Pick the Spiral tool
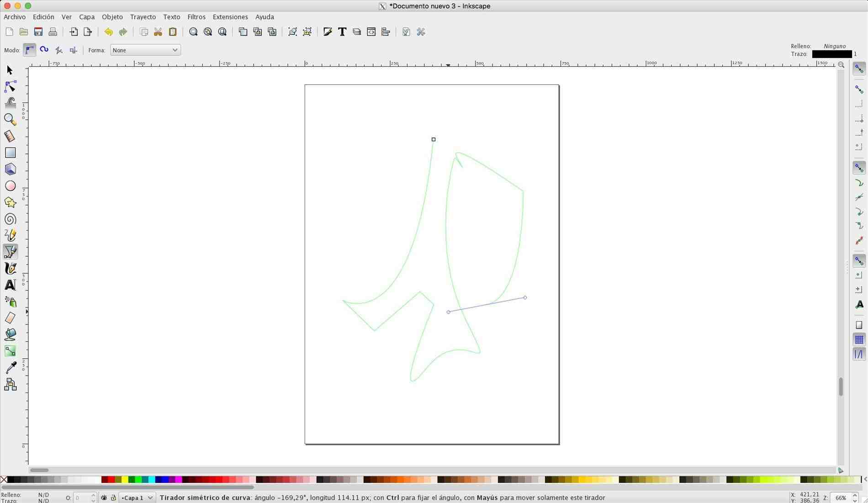Viewport: 868px width, 503px height. click(10, 219)
